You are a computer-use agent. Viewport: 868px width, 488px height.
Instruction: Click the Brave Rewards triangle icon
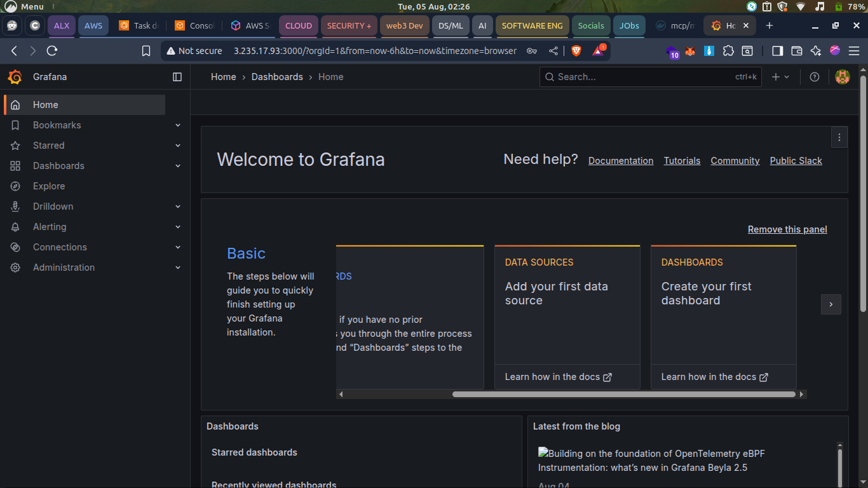point(598,51)
